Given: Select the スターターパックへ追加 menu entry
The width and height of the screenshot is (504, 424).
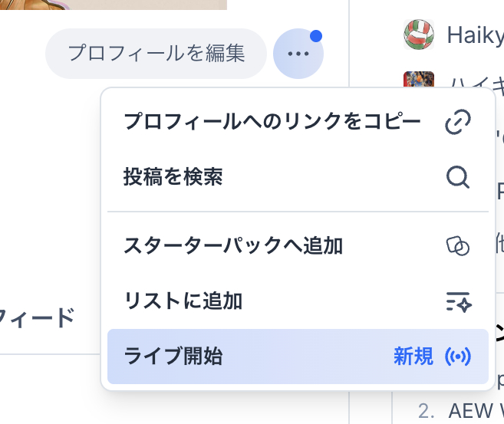Looking at the screenshot, I should tap(233, 246).
